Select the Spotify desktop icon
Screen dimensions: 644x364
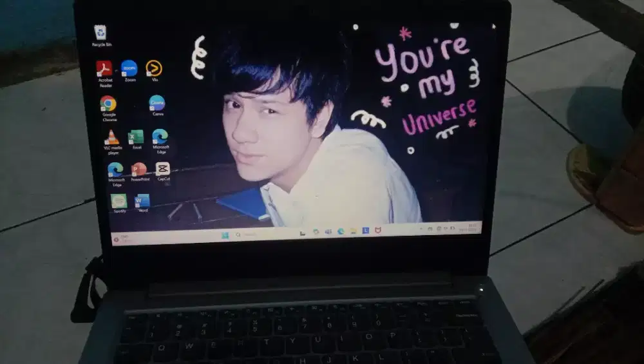click(118, 201)
